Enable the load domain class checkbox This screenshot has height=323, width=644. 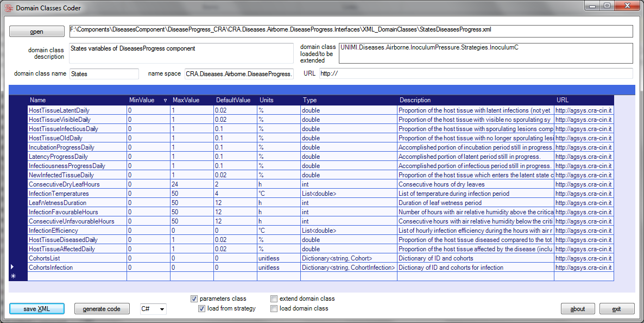click(274, 309)
